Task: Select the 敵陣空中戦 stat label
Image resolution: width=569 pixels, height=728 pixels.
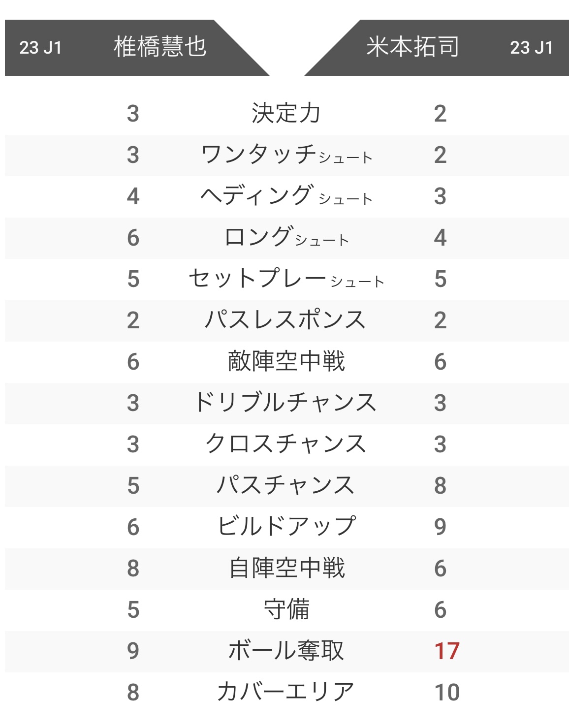Action: pos(286,362)
